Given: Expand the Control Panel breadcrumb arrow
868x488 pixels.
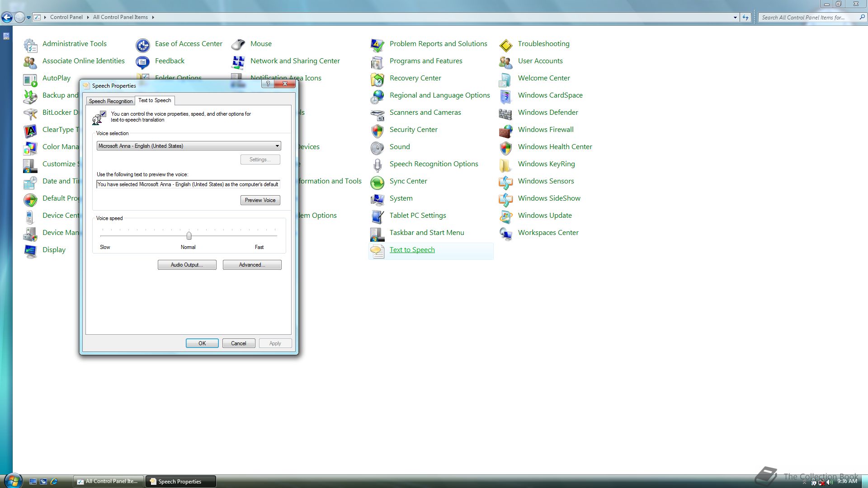Looking at the screenshot, I should [x=88, y=17].
